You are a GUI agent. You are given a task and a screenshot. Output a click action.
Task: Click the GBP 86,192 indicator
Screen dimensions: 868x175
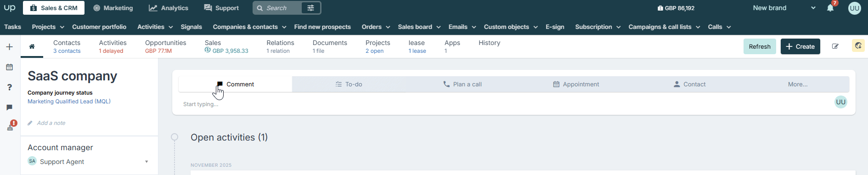tap(676, 8)
